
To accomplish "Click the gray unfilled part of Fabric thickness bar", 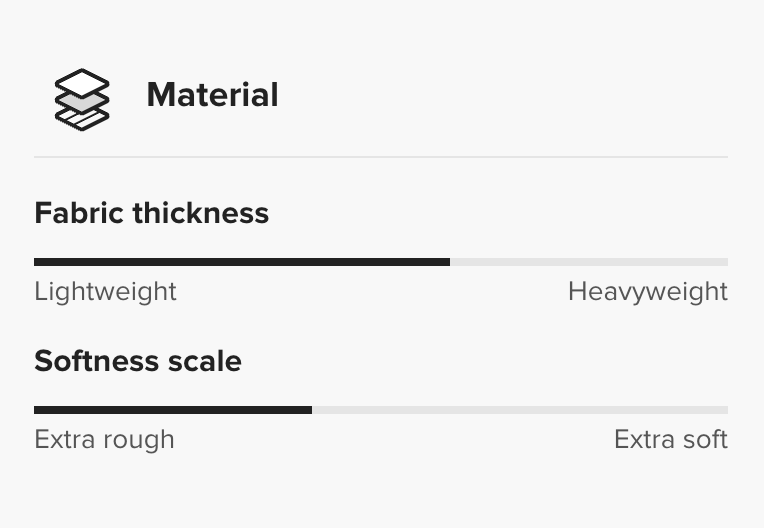I will pyautogui.click(x=588, y=262).
